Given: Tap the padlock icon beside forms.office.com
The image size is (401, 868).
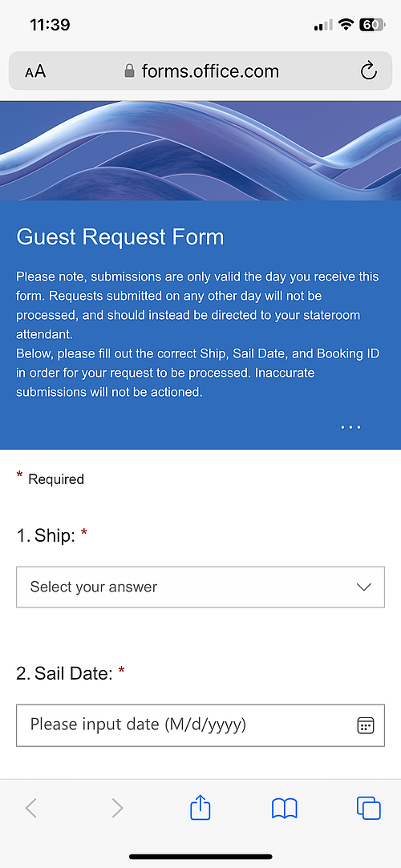Looking at the screenshot, I should tap(129, 71).
